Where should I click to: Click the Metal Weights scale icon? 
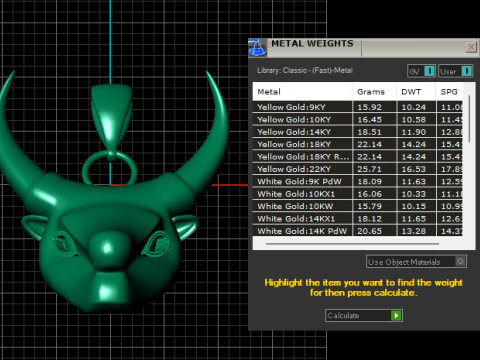(x=257, y=48)
